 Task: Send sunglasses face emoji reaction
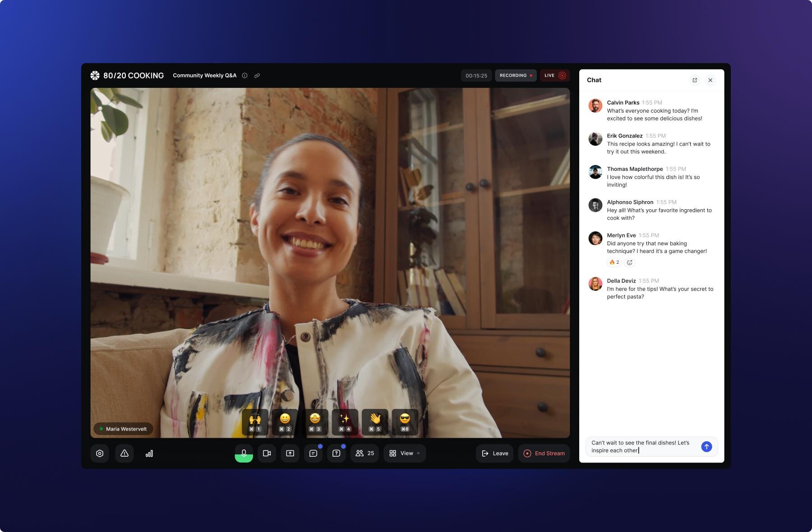coord(405,422)
